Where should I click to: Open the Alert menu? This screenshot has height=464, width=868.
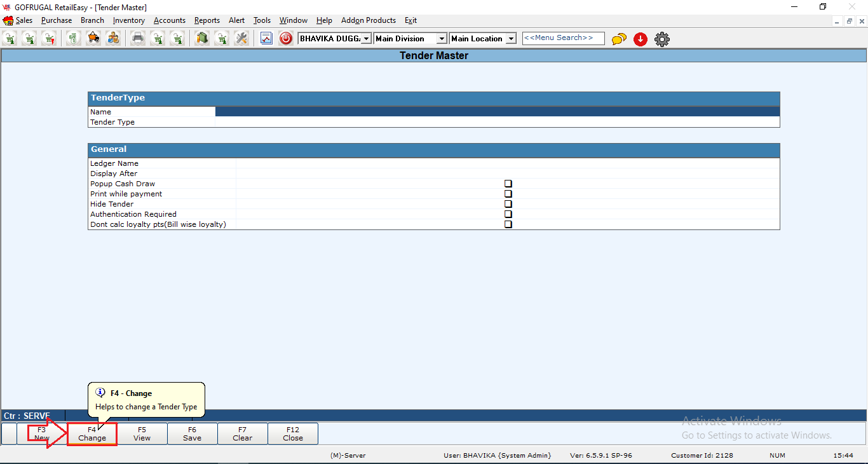tap(237, 20)
